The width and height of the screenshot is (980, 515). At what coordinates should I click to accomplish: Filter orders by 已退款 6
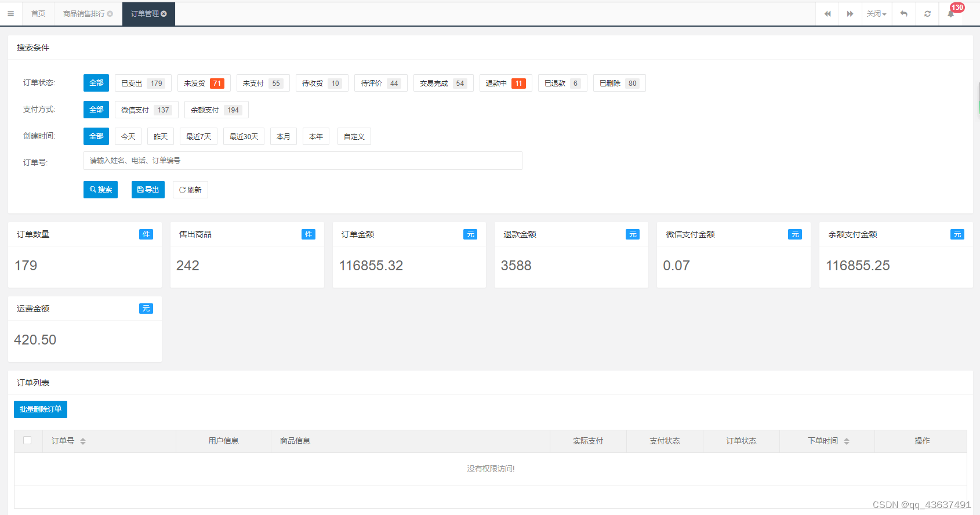tap(562, 83)
